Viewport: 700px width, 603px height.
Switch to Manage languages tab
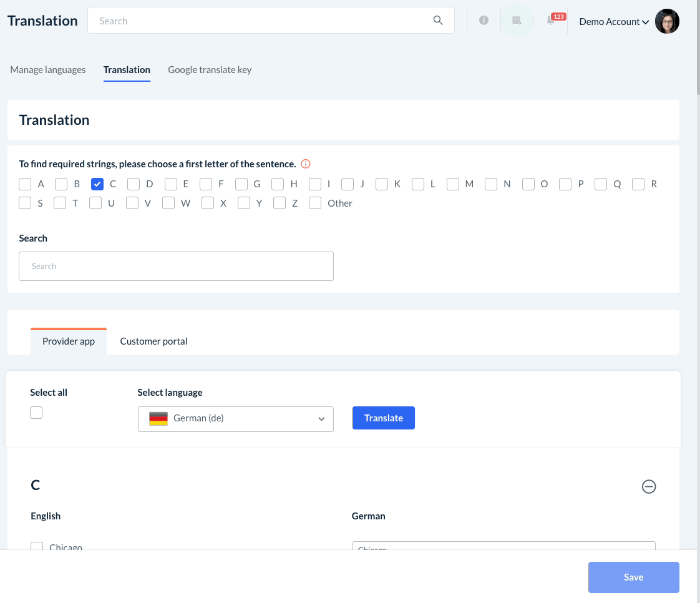(48, 70)
